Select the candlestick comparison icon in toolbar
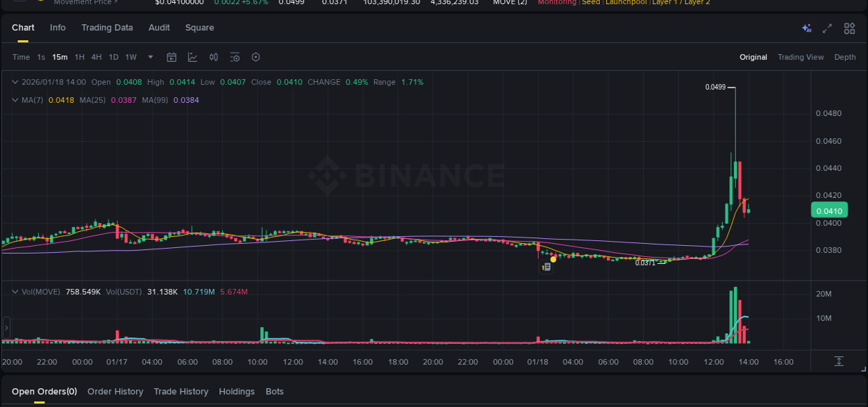868x407 pixels. tap(213, 57)
